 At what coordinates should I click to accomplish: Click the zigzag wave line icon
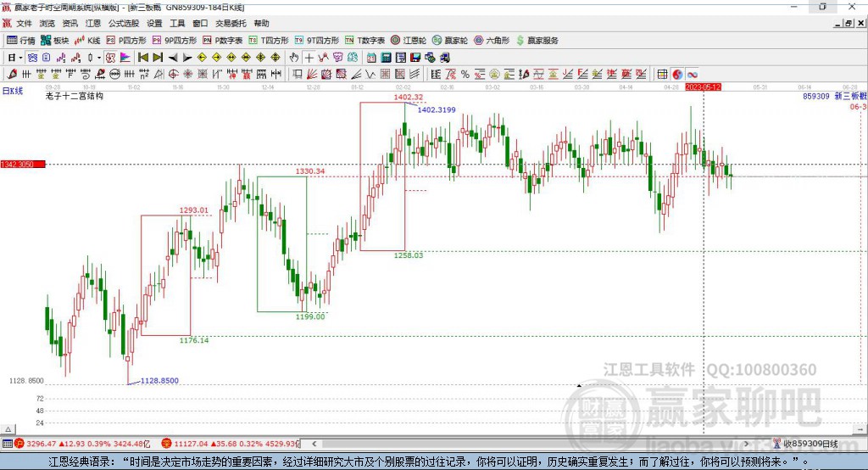pyautogui.click(x=371, y=75)
